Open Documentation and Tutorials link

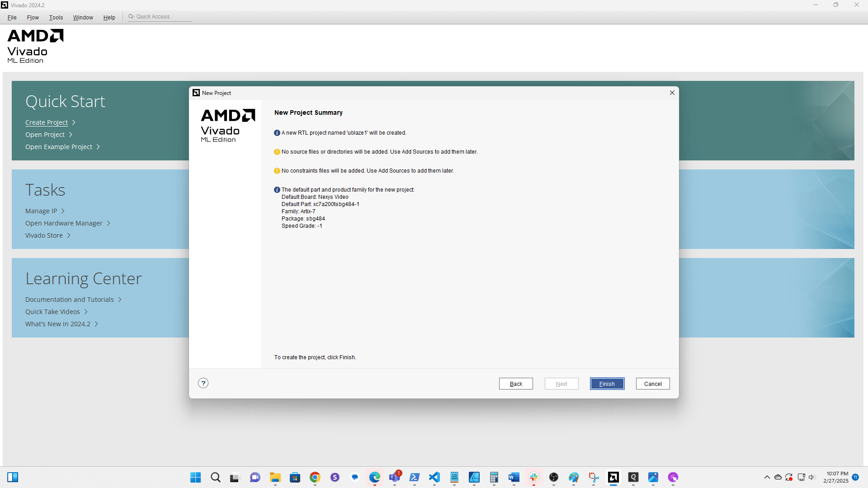[70, 300]
